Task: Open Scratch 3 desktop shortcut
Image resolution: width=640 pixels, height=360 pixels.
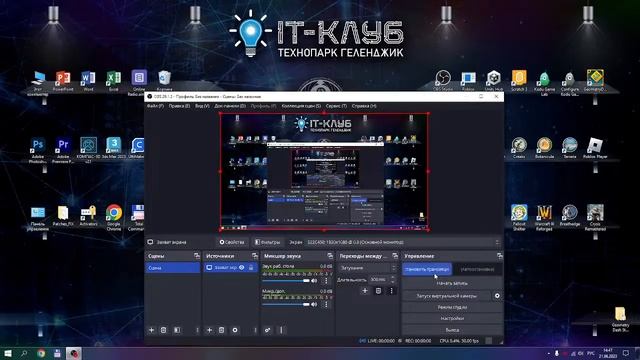Action: click(x=519, y=80)
